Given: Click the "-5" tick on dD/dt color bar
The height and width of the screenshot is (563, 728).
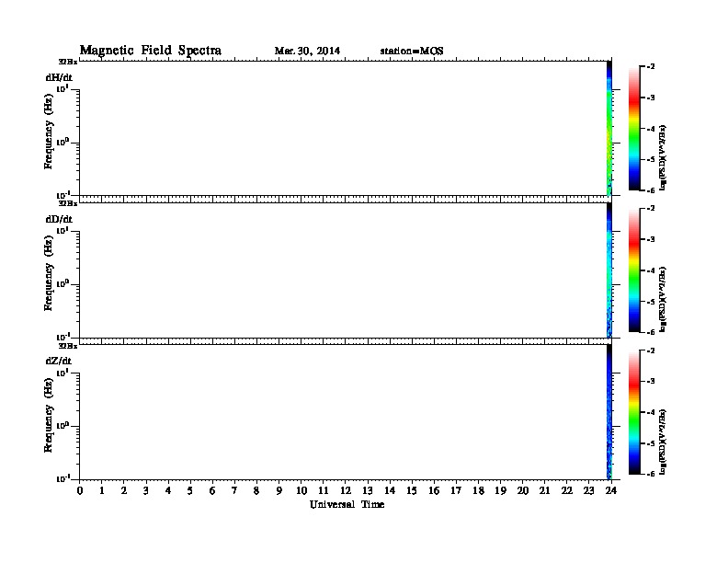Looking at the screenshot, I should tap(651, 302).
